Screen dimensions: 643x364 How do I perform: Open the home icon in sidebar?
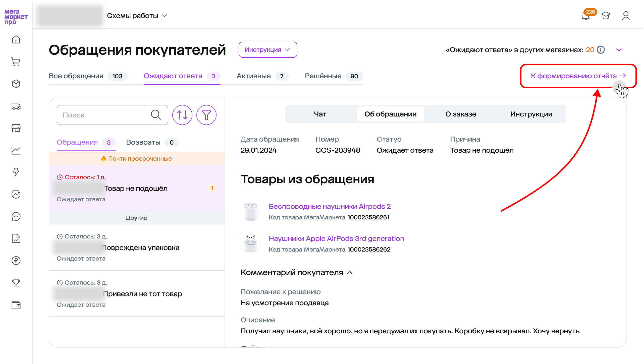[x=16, y=40]
